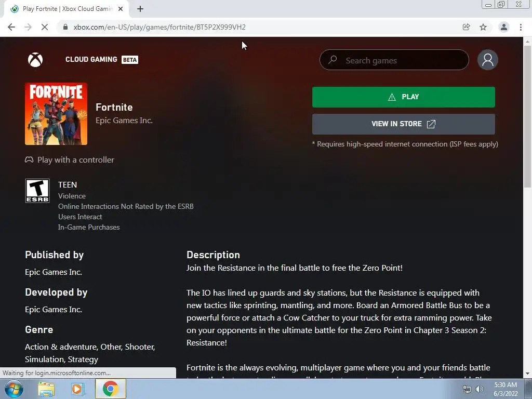Click the 'TEEN' rating label
Image resolution: width=532 pixels, height=399 pixels.
click(x=68, y=184)
